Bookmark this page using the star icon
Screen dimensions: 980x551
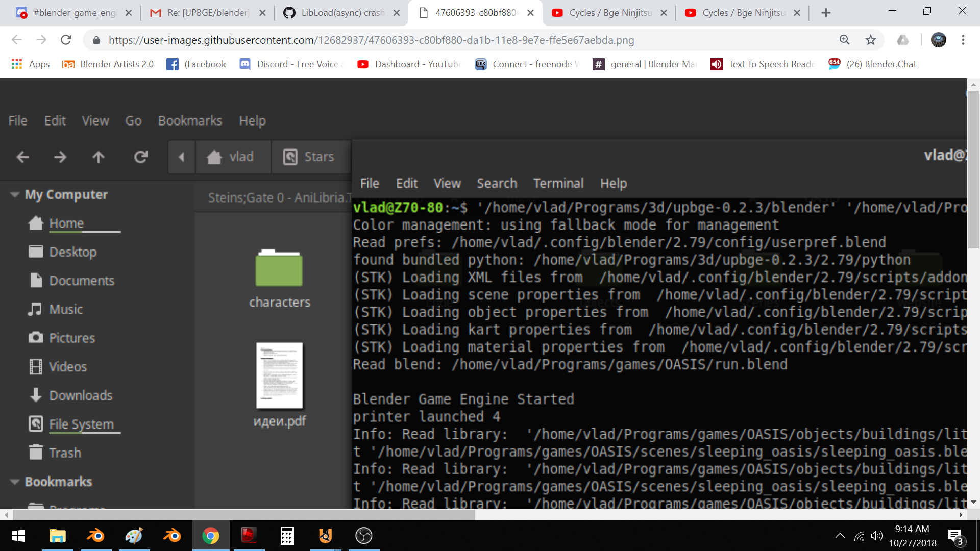pos(870,40)
